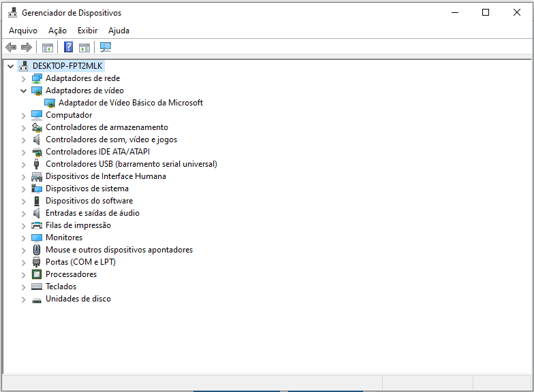Minimize the Gerenciador de Dispositivos window
534x392 pixels.
(455, 12)
